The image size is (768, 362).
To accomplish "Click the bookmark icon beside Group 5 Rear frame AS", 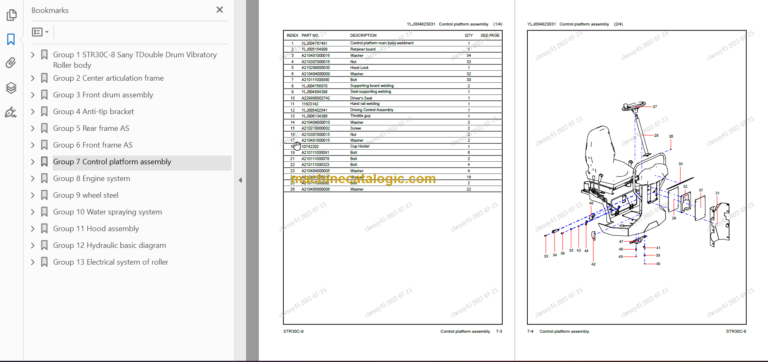I will (x=44, y=128).
